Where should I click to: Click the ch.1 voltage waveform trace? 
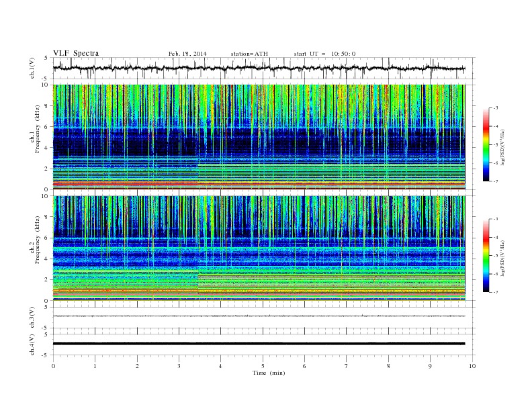259,68
